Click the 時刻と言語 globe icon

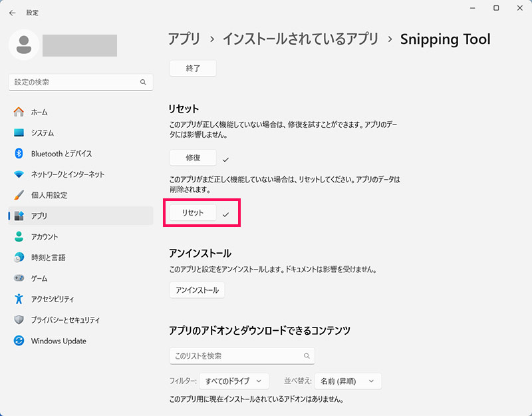(x=19, y=257)
